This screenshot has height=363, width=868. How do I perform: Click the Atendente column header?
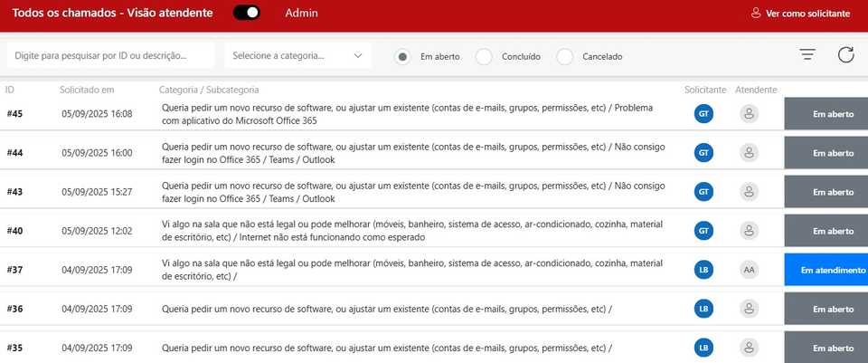pyautogui.click(x=756, y=90)
